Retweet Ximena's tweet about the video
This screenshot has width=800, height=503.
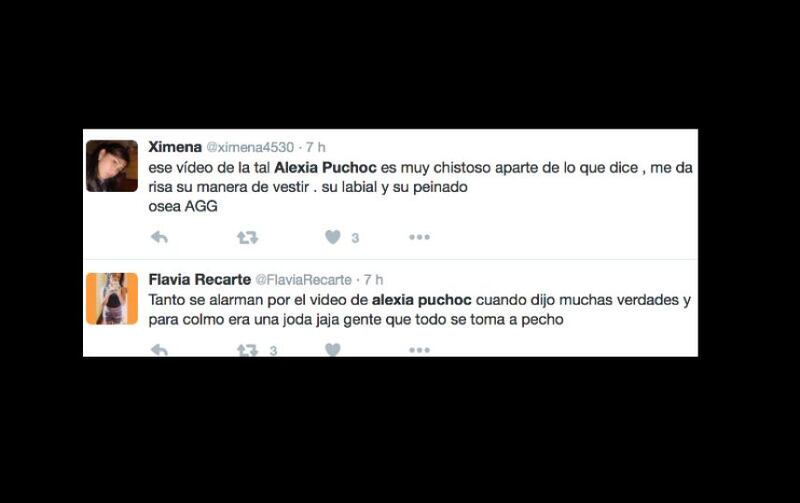(247, 237)
